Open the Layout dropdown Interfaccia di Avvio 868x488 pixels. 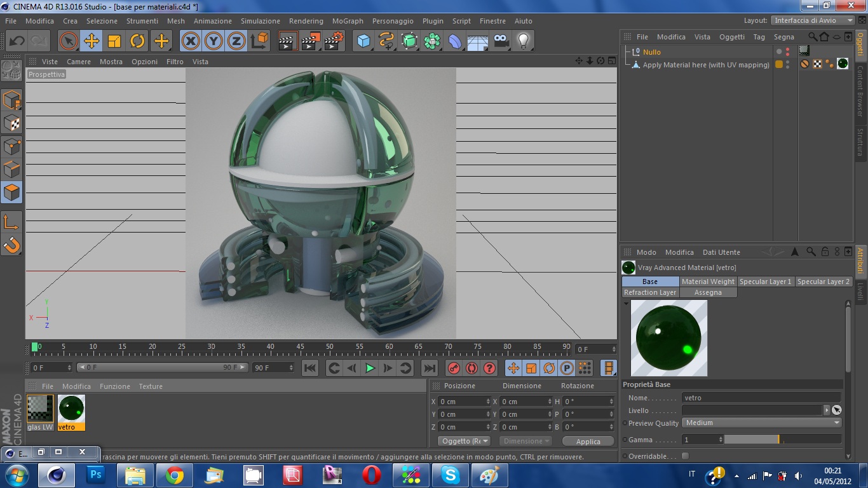pos(813,20)
